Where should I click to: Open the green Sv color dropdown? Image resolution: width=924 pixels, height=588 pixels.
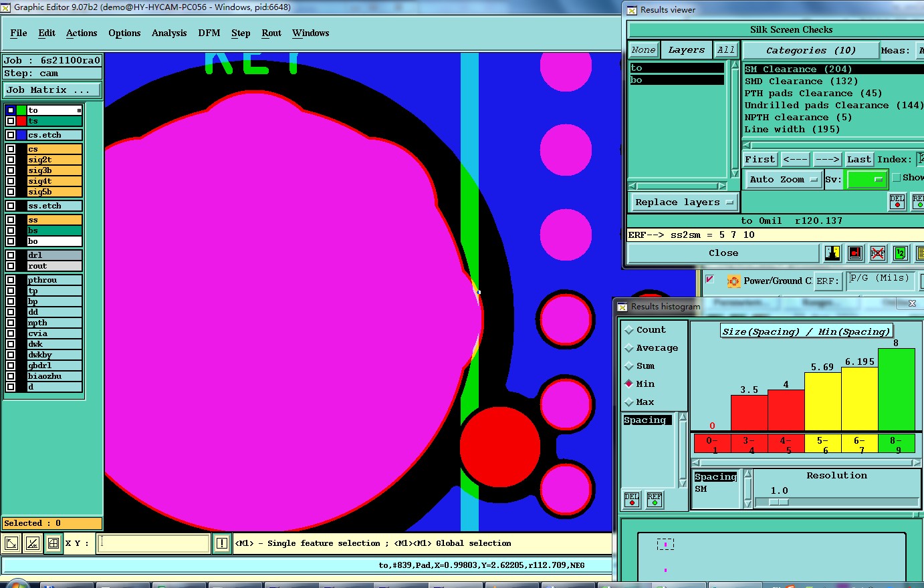867,179
